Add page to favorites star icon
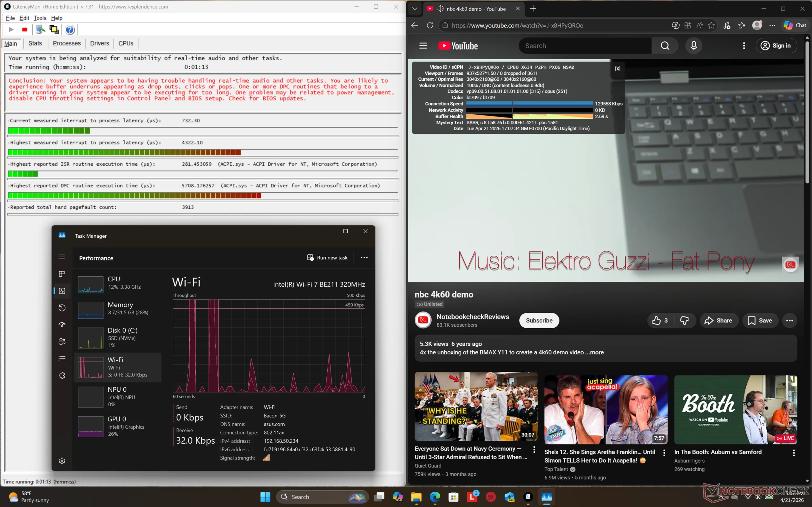 (x=711, y=25)
